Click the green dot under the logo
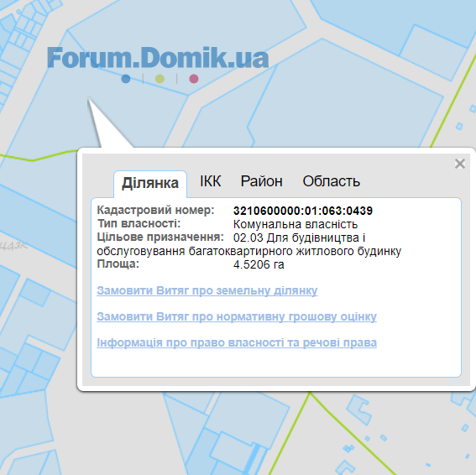Viewport: 476px width, 475px height. coord(160,79)
